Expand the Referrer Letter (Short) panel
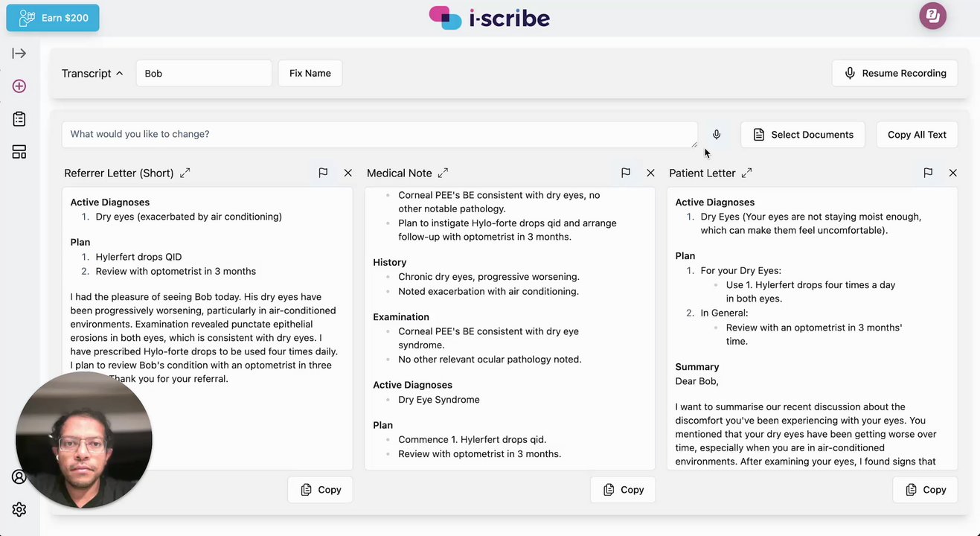The image size is (980, 536). pos(185,173)
